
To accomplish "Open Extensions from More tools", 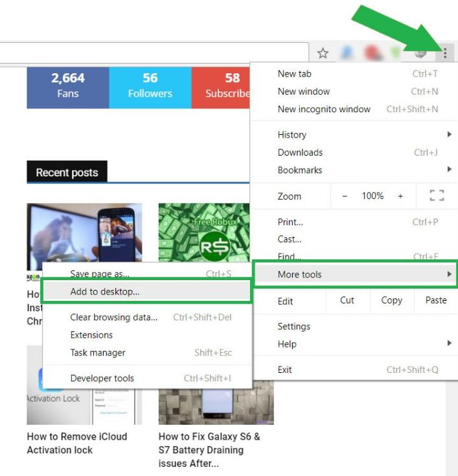I will [x=148, y=335].
